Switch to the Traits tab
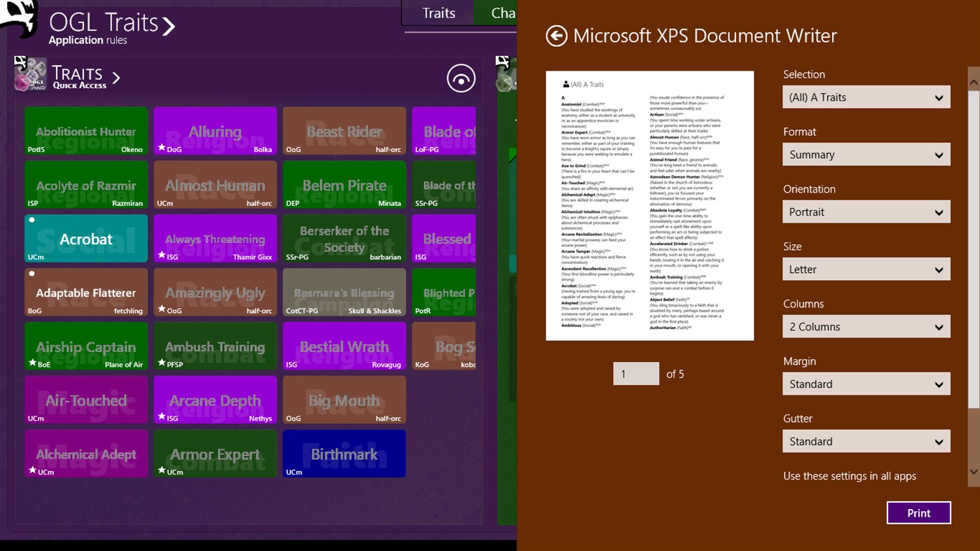980x551 pixels. (439, 13)
